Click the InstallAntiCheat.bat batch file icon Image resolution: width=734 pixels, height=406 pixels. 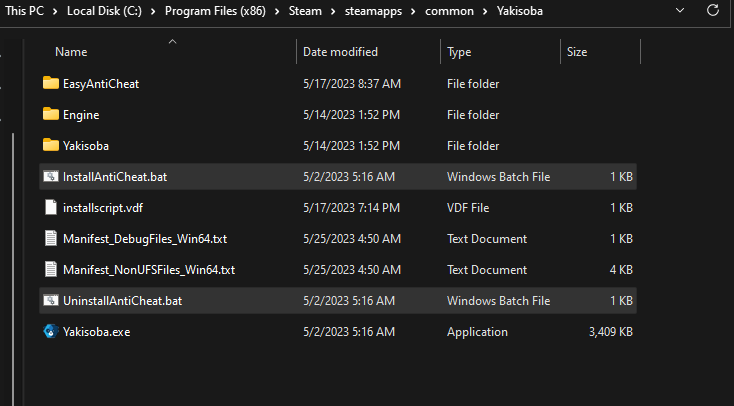[x=51, y=177]
